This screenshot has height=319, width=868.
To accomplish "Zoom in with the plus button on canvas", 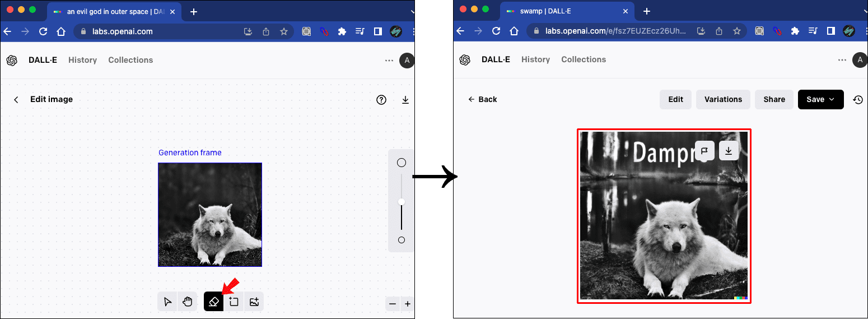I will tap(408, 304).
